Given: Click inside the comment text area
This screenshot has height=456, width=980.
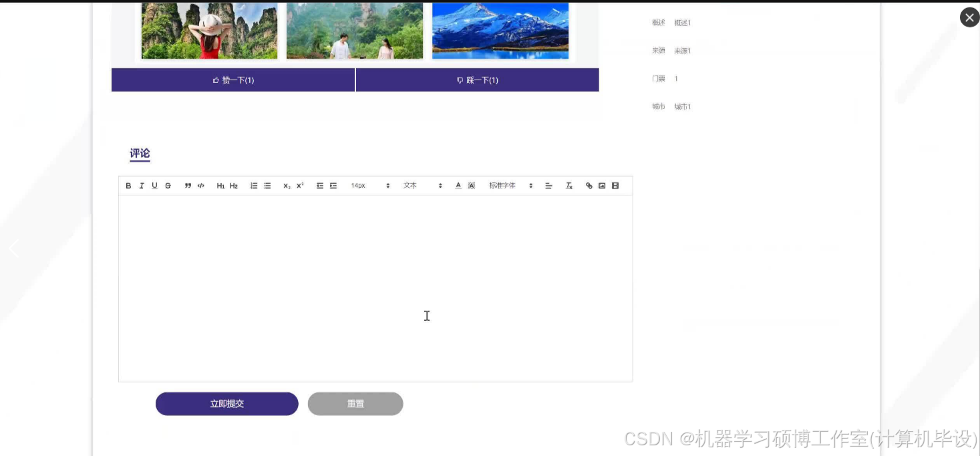Looking at the screenshot, I should (x=375, y=288).
